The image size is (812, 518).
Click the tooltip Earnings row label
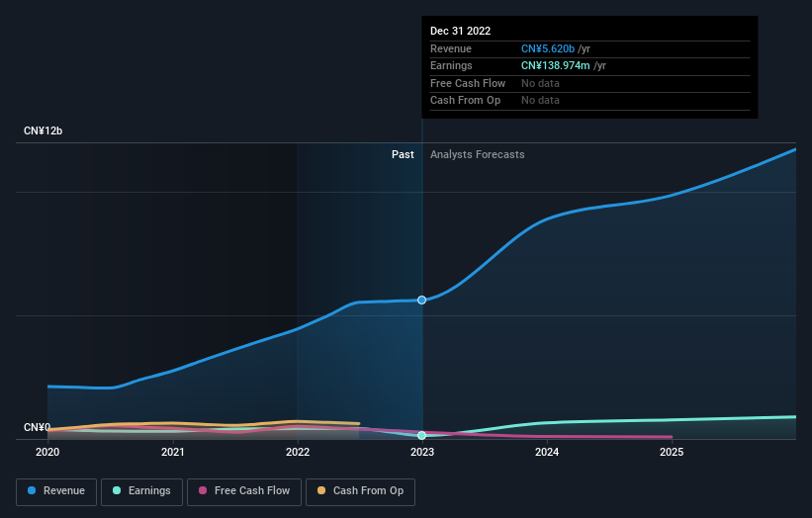pos(451,65)
